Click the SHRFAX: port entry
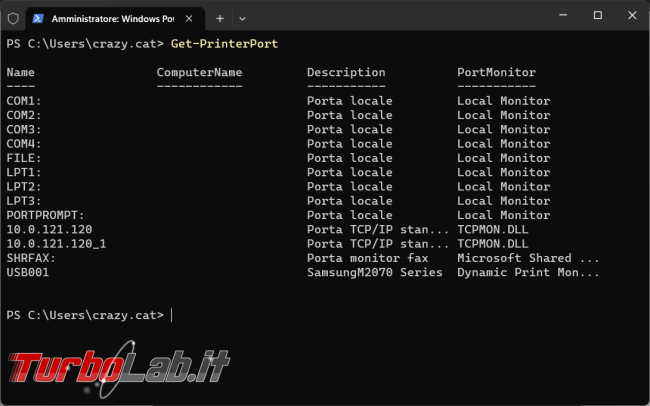650x406 pixels. [x=31, y=258]
